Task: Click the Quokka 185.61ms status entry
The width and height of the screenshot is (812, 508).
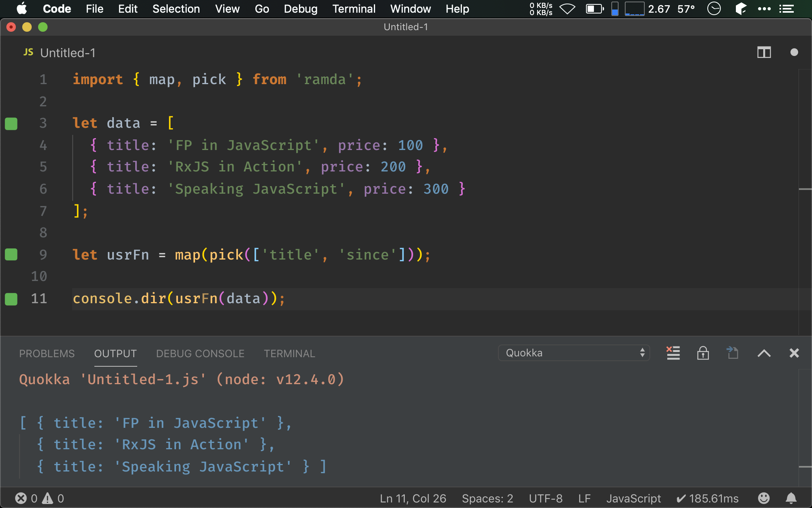Action: click(707, 498)
